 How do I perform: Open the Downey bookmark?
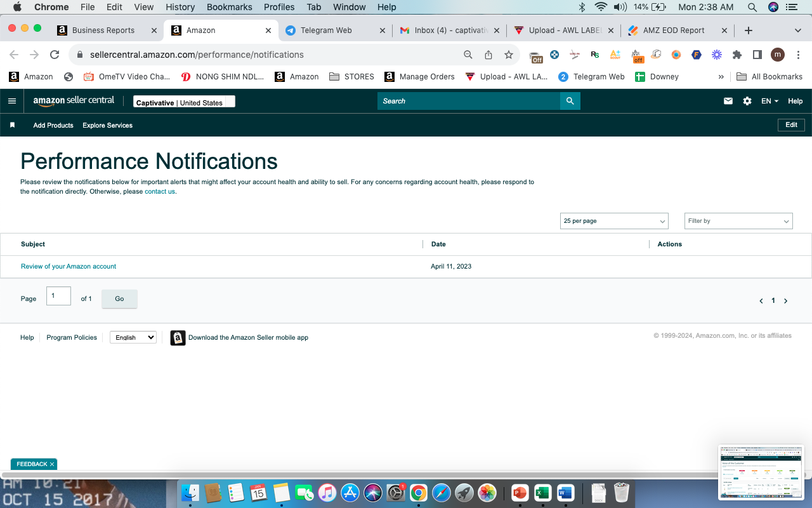coord(657,77)
